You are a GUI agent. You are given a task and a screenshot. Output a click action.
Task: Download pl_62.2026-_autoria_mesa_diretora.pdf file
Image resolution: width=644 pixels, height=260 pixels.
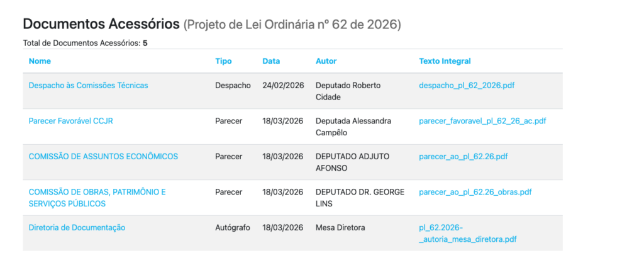[x=468, y=234]
